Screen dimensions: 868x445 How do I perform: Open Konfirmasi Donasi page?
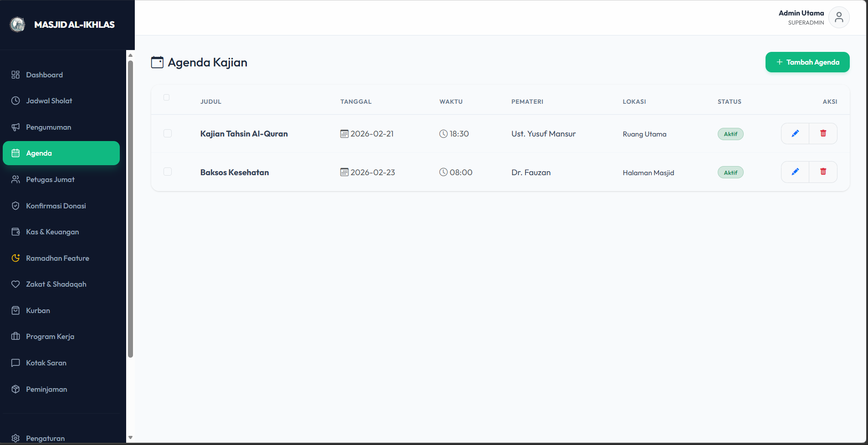pos(61,206)
